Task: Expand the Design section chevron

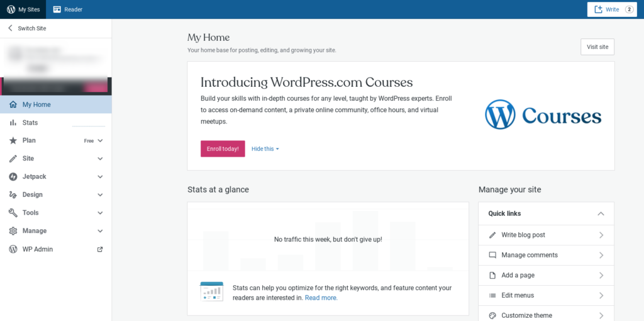Action: point(100,195)
